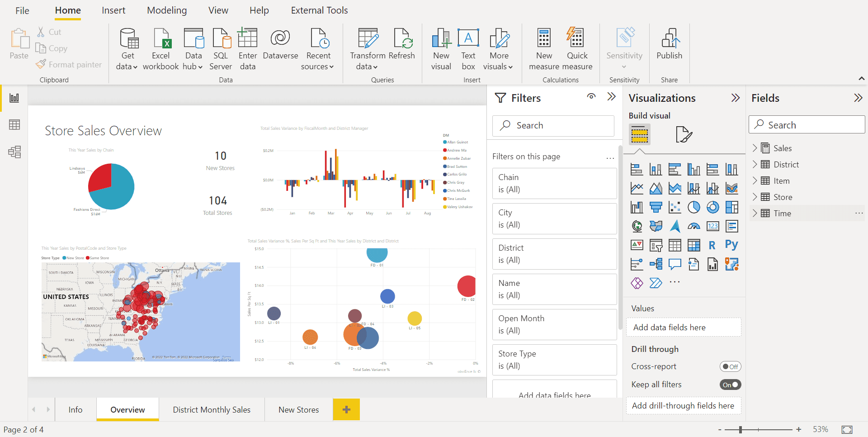The image size is (868, 437).
Task: Click the Refresh button
Action: [x=401, y=44]
